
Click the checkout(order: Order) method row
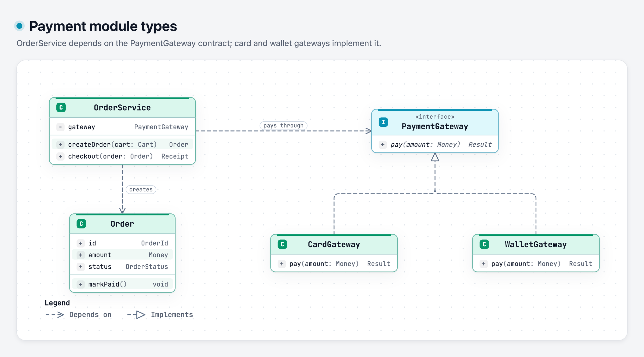coord(122,156)
